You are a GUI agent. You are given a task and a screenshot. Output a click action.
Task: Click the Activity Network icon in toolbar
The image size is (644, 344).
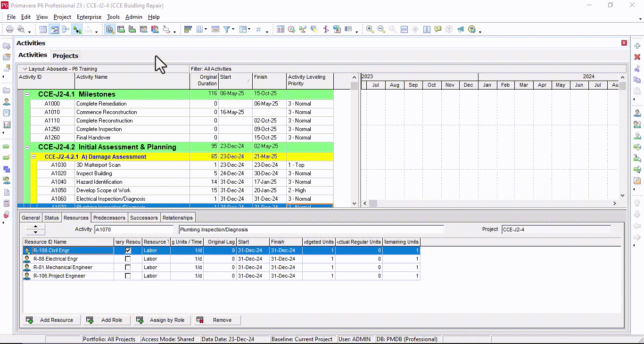pyautogui.click(x=66, y=29)
